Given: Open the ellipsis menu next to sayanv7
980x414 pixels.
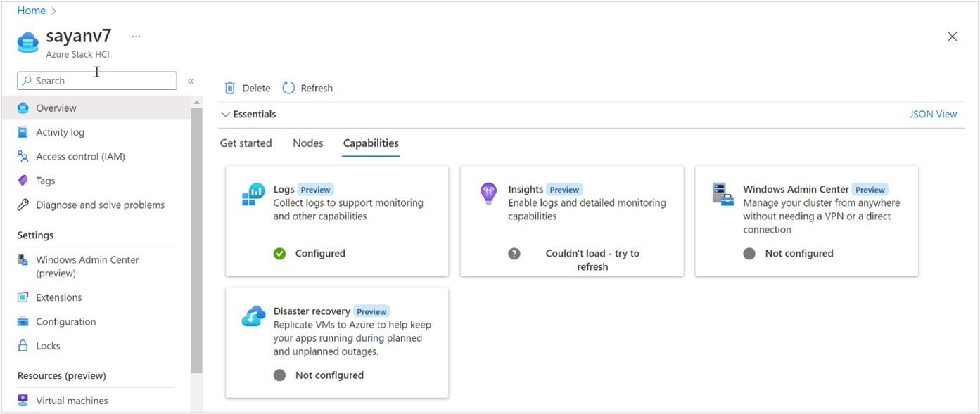Looking at the screenshot, I should [136, 37].
